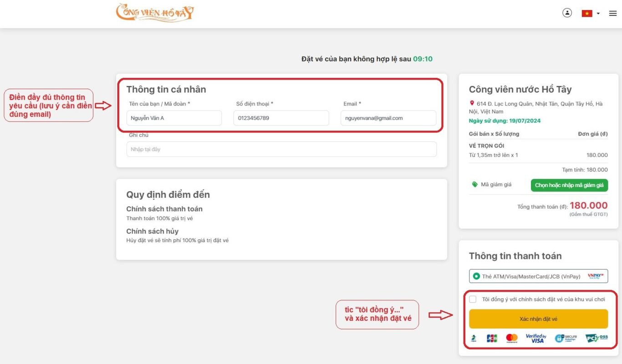Focus the 'Tên của bạn / Mã đoàn' field

pos(174,118)
